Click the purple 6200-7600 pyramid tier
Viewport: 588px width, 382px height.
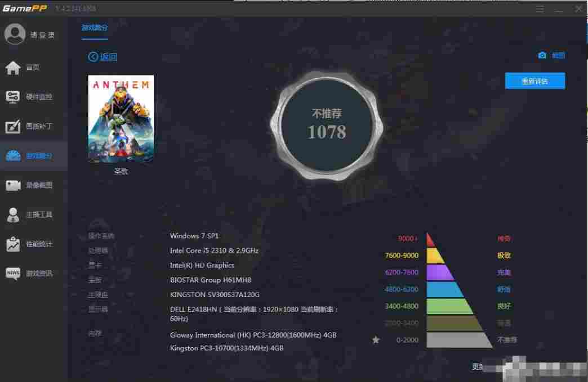[440, 272]
